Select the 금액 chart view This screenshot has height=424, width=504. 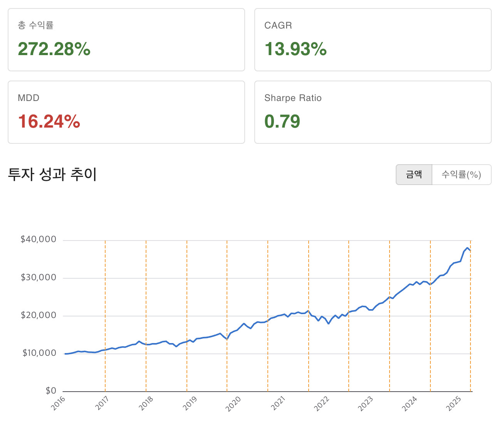[x=414, y=175]
